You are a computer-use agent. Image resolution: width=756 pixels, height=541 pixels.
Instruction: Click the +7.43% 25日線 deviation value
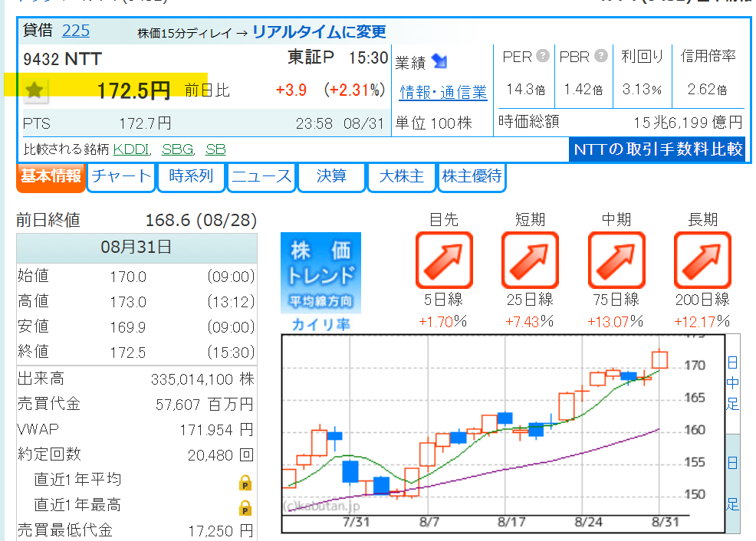(529, 321)
